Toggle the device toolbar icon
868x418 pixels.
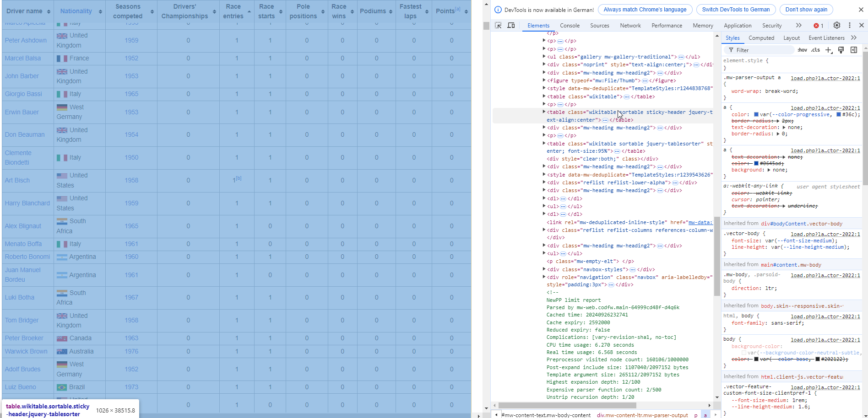(511, 26)
